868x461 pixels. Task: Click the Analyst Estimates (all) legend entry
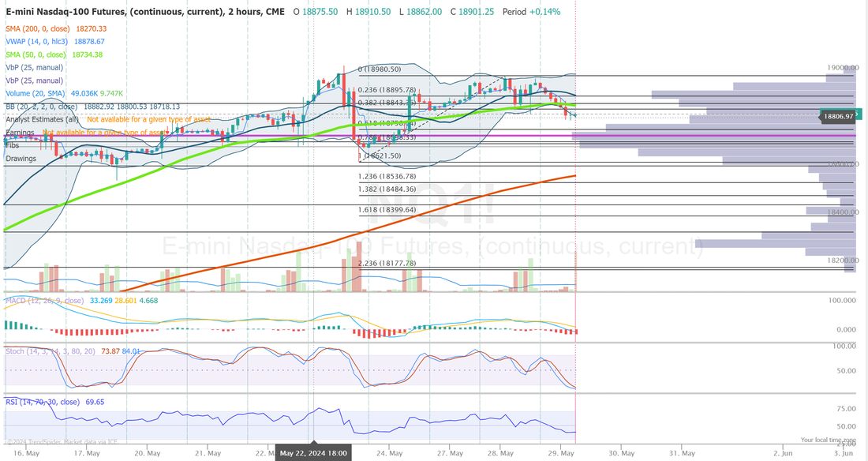43,119
